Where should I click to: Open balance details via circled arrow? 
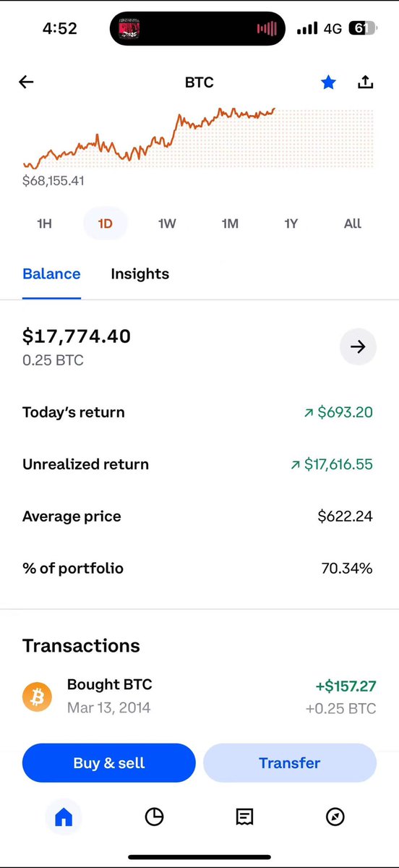pos(358,346)
